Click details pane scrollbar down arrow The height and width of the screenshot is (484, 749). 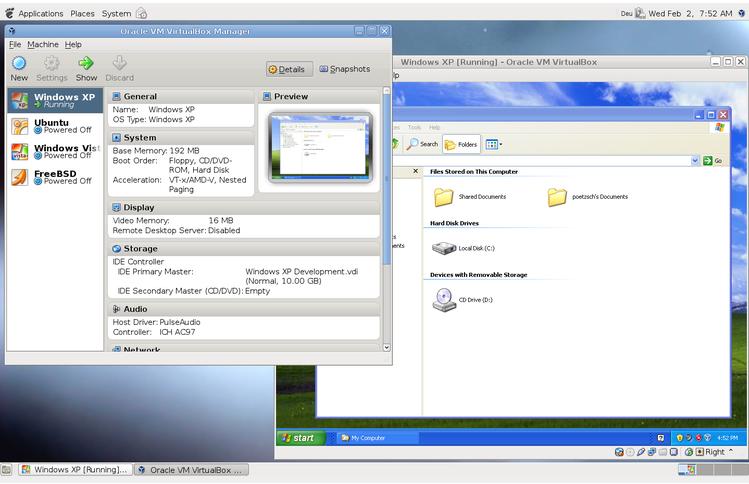pos(386,347)
